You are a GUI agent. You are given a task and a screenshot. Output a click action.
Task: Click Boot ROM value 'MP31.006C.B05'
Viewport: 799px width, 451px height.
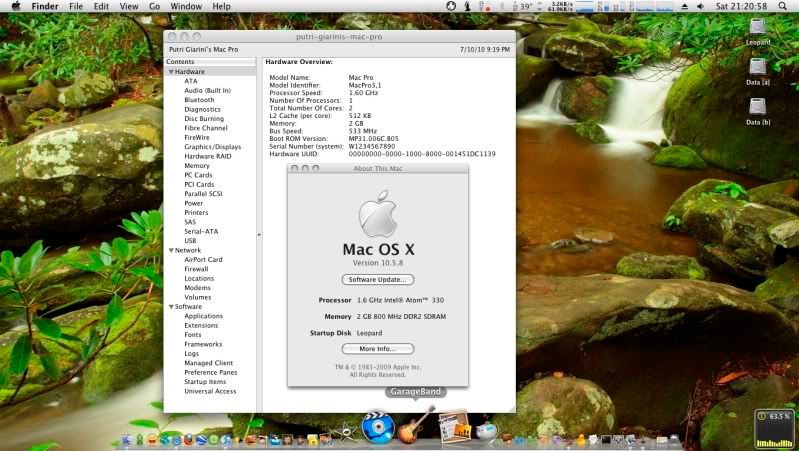point(374,139)
